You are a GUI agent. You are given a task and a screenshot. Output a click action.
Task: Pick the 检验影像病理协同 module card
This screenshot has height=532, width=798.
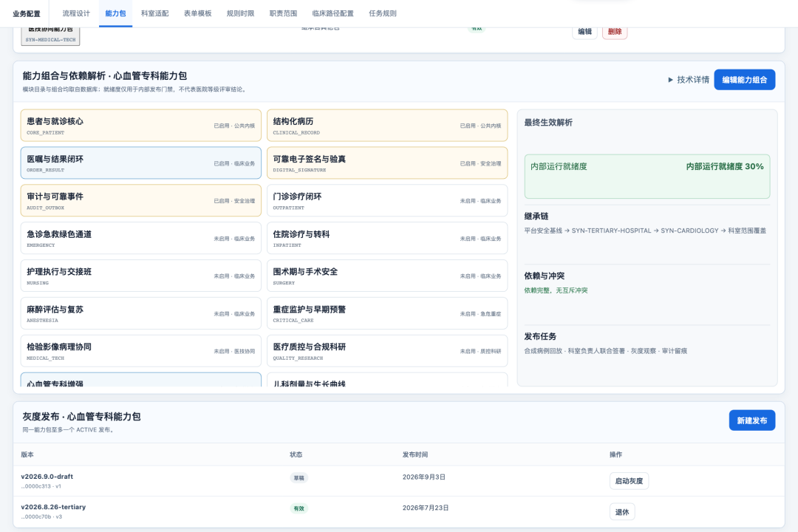[x=141, y=351]
